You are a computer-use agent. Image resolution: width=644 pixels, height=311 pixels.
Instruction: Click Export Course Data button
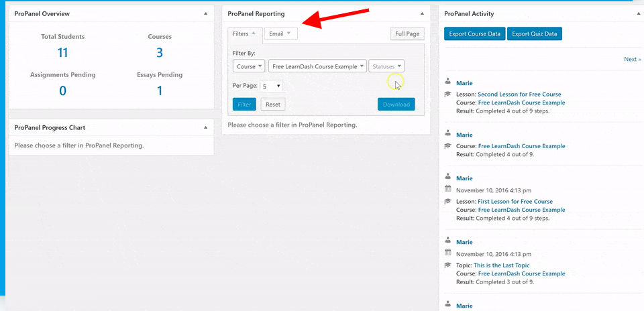pos(475,34)
